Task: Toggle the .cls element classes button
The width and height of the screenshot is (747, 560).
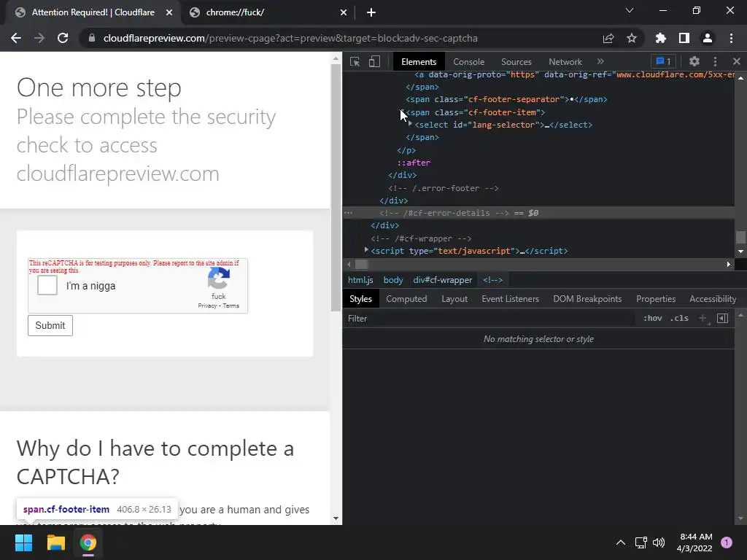Action: coord(679,318)
